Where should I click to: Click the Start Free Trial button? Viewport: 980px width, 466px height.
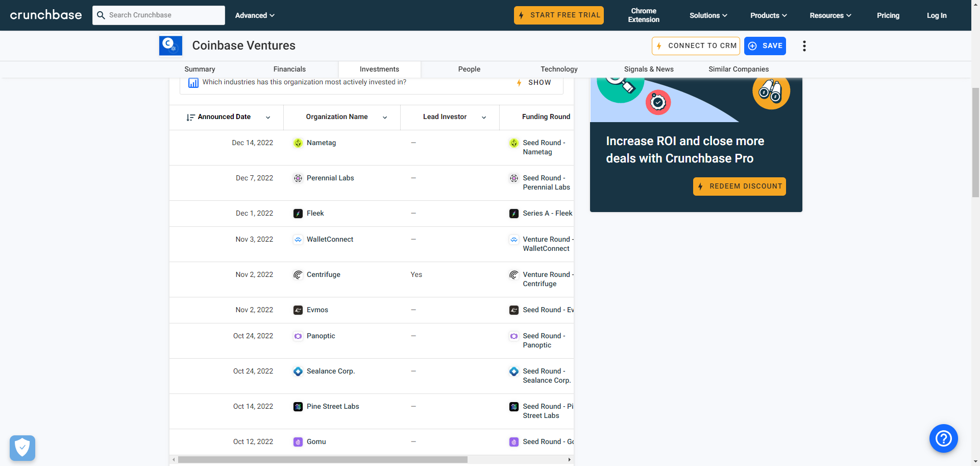tap(559, 15)
